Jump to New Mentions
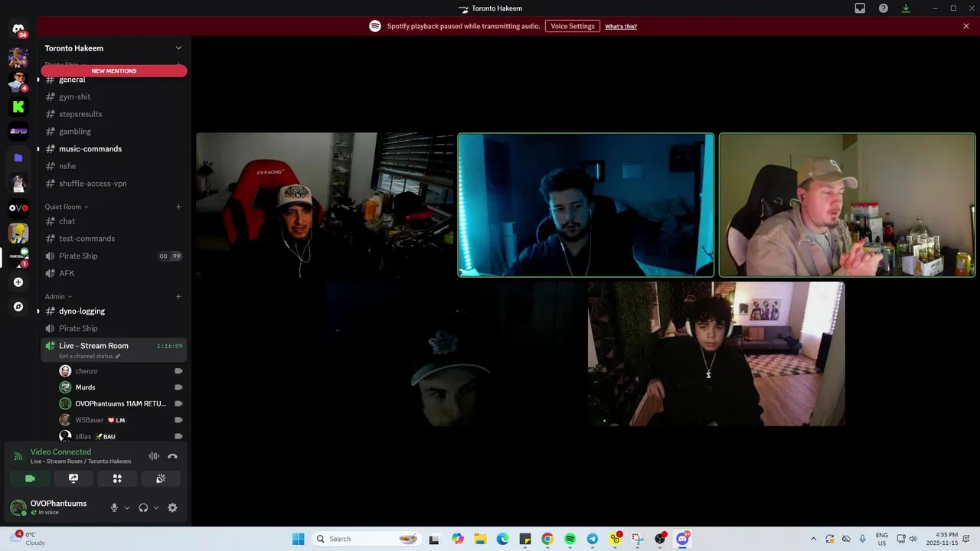This screenshot has height=551, width=980. (114, 71)
